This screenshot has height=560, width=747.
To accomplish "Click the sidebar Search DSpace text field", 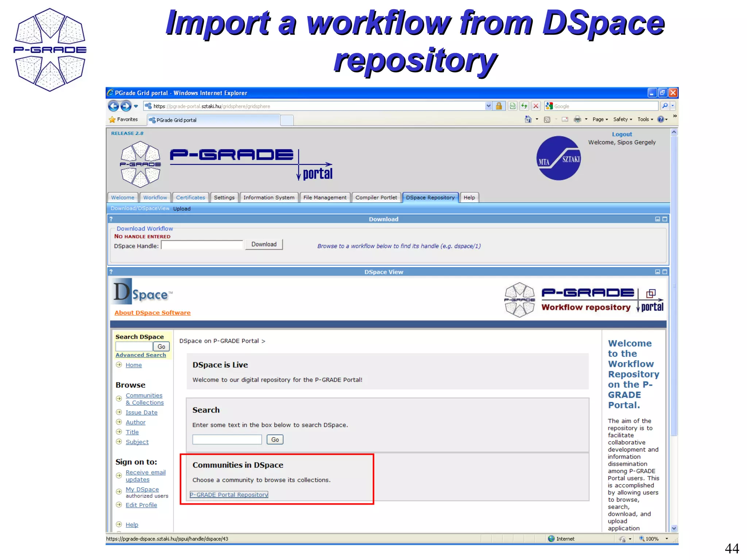I will tap(134, 346).
